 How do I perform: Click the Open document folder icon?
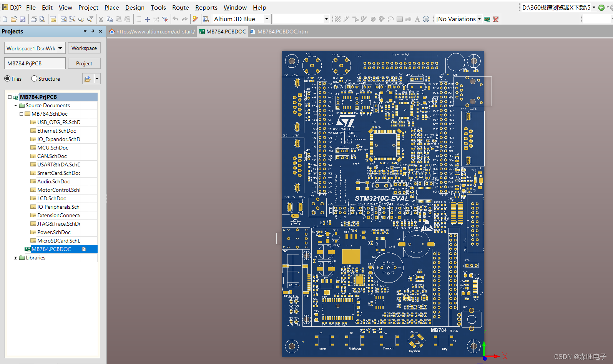pyautogui.click(x=14, y=19)
